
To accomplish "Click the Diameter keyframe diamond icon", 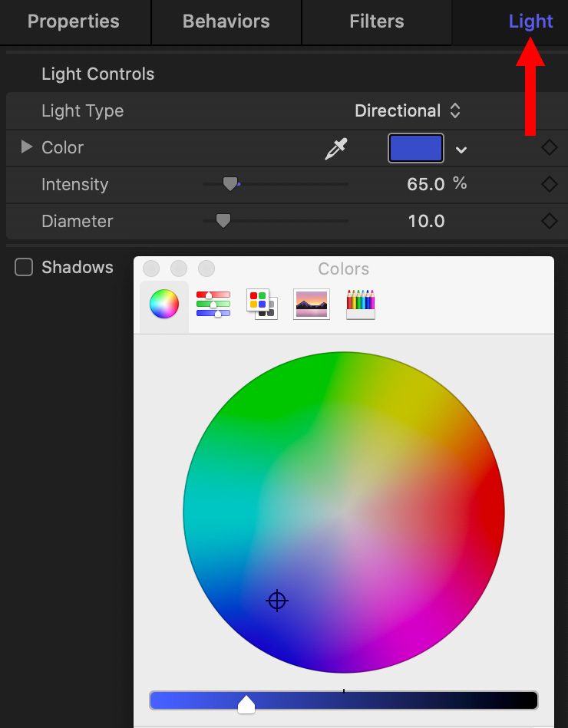I will (x=550, y=221).
